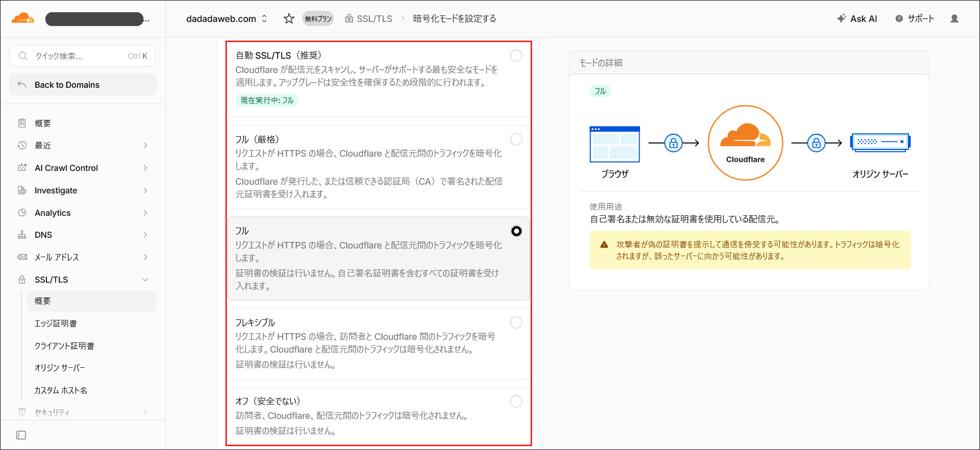980x450 pixels.
Task: Click the セキュリティ shield icon
Action: (22, 412)
